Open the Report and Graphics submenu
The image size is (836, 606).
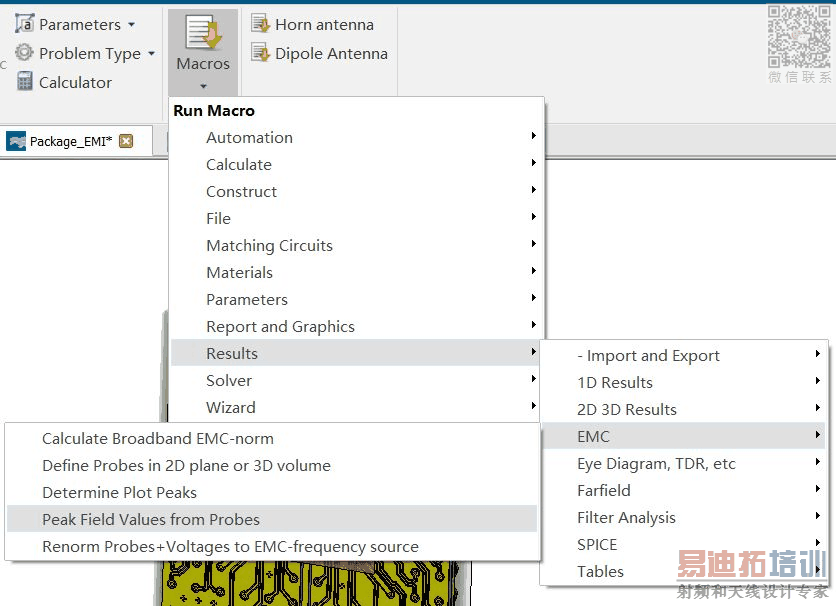pyautogui.click(x=356, y=327)
